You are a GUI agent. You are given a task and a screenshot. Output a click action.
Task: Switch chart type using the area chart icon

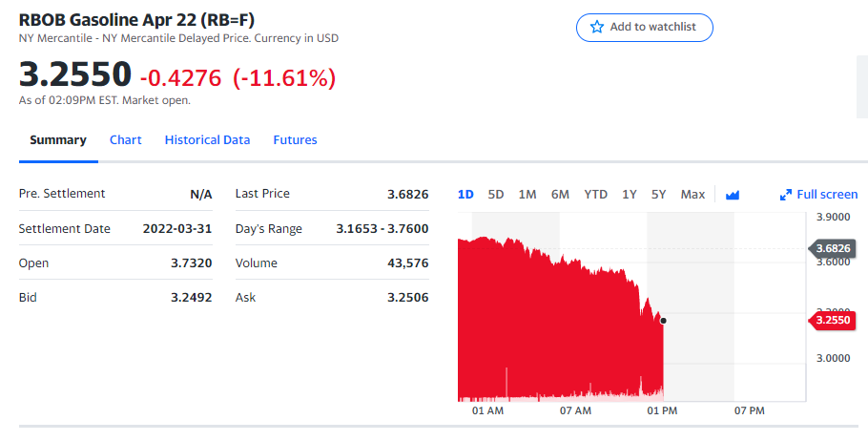[733, 195]
